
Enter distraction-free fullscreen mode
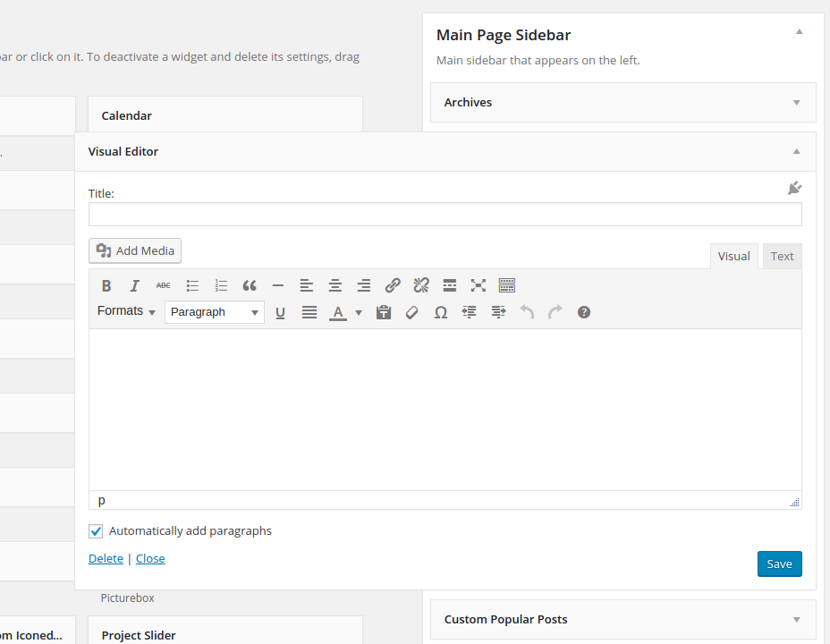pos(479,285)
